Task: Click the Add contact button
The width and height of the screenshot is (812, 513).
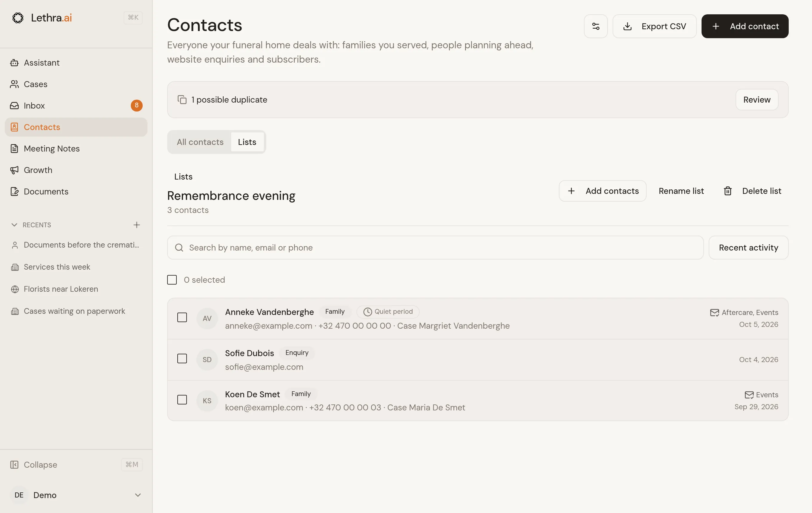Action: click(745, 26)
